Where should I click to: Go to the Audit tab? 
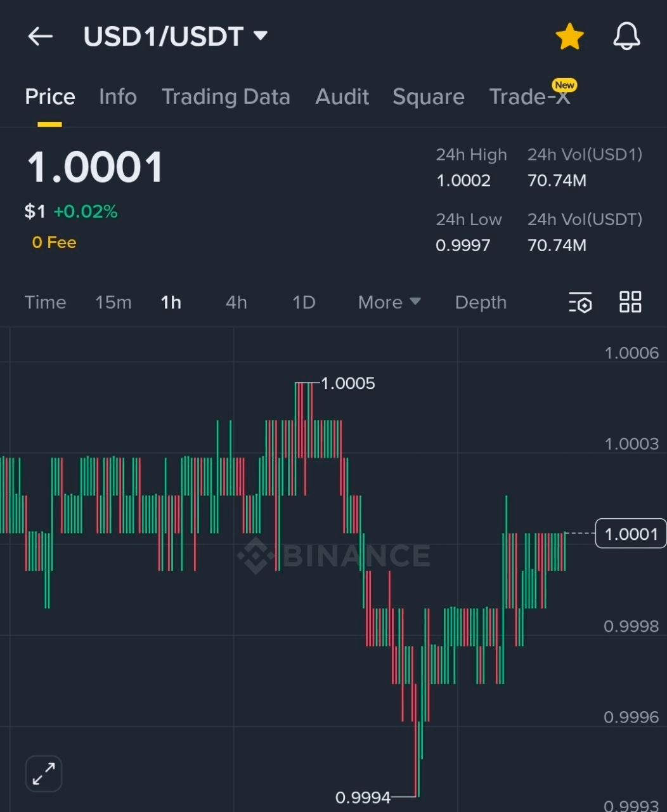pos(342,97)
